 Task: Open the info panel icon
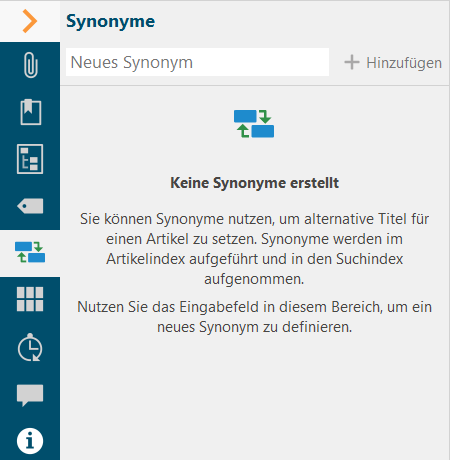pos(30,441)
